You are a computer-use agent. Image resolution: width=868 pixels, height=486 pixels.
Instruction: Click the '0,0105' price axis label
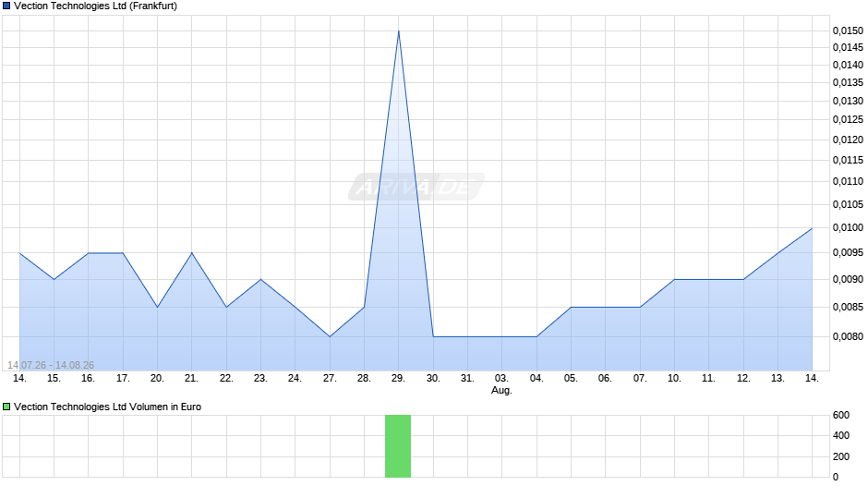coord(848,204)
